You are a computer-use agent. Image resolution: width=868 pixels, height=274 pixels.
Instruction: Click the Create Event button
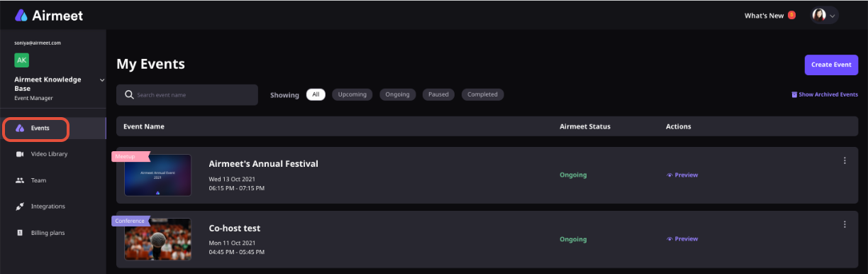[831, 65]
